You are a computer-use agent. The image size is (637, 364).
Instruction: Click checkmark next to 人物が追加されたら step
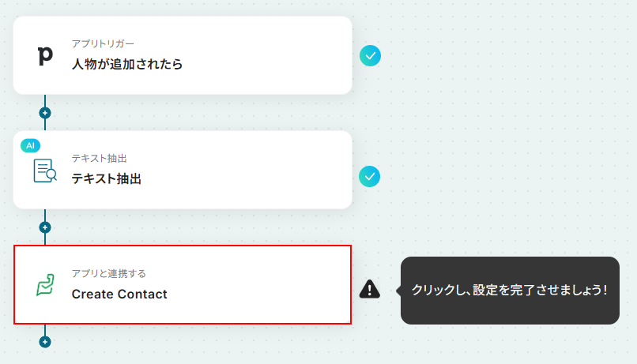click(370, 55)
